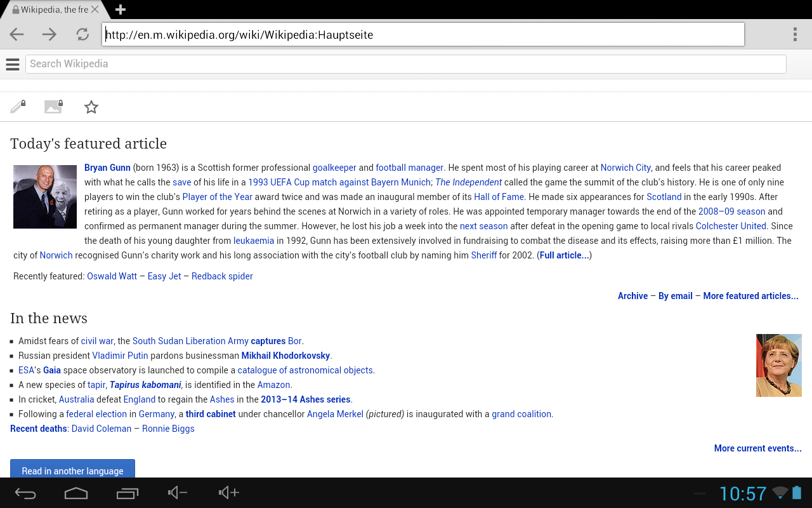Open the Easy Jet link
Viewport: 812px width, 508px height.
164,276
